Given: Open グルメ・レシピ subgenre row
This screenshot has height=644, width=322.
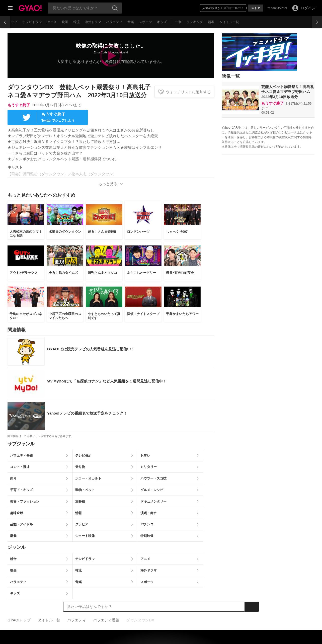Looking at the screenshot, I should coord(171,490).
